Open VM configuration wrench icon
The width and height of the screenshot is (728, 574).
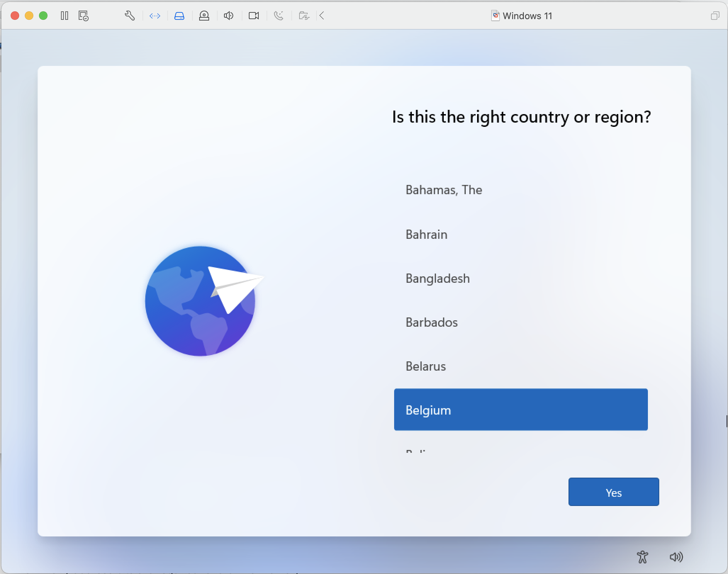point(130,16)
